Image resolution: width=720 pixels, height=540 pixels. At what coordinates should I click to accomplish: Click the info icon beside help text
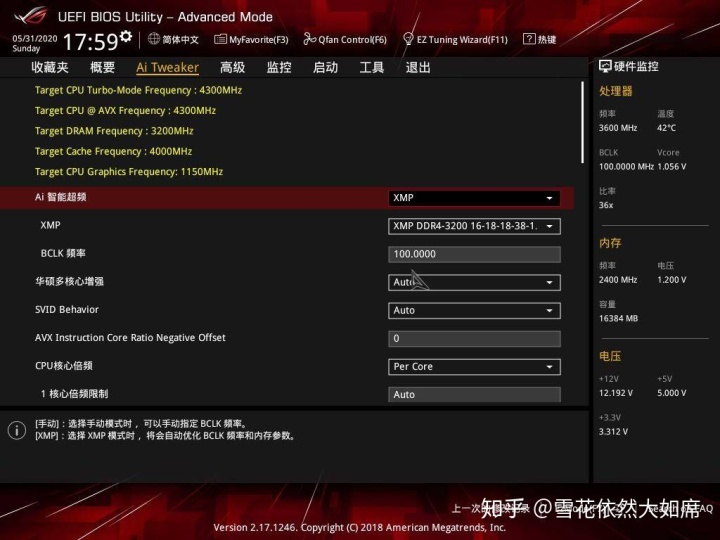click(17, 430)
